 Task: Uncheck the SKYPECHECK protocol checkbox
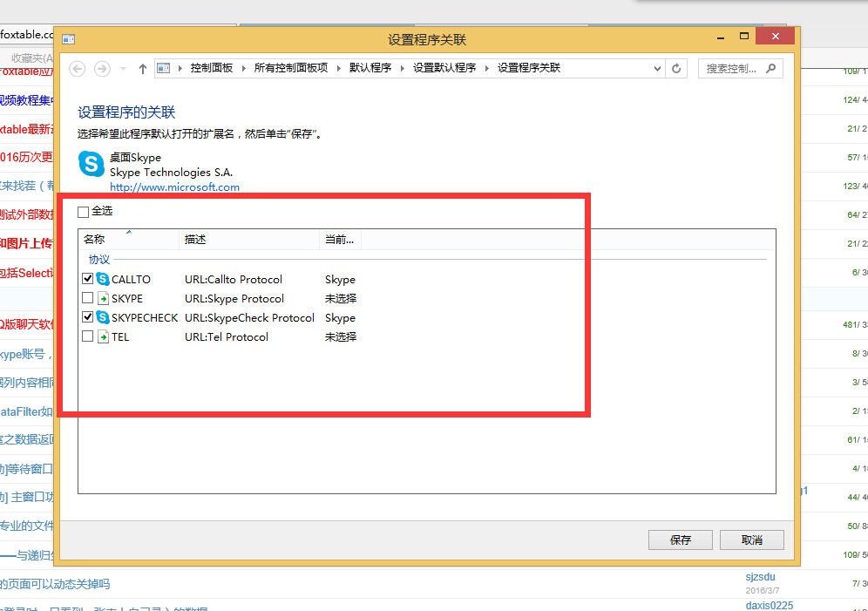[x=87, y=317]
